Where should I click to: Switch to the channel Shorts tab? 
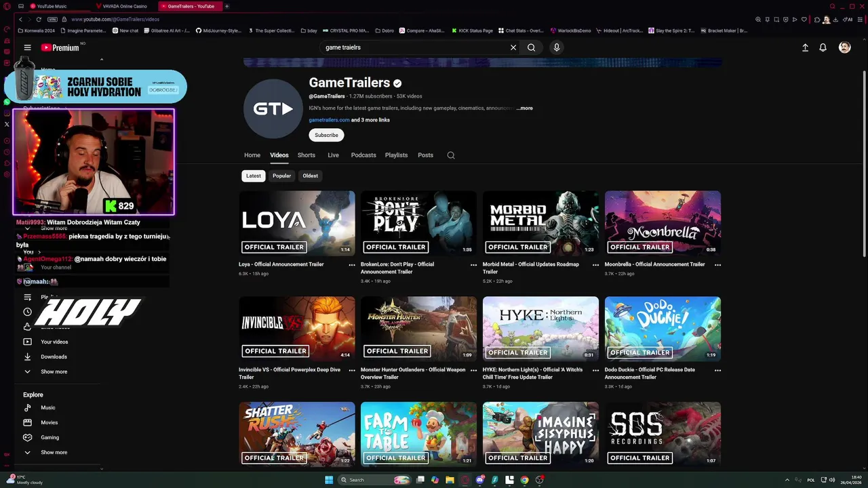point(307,155)
